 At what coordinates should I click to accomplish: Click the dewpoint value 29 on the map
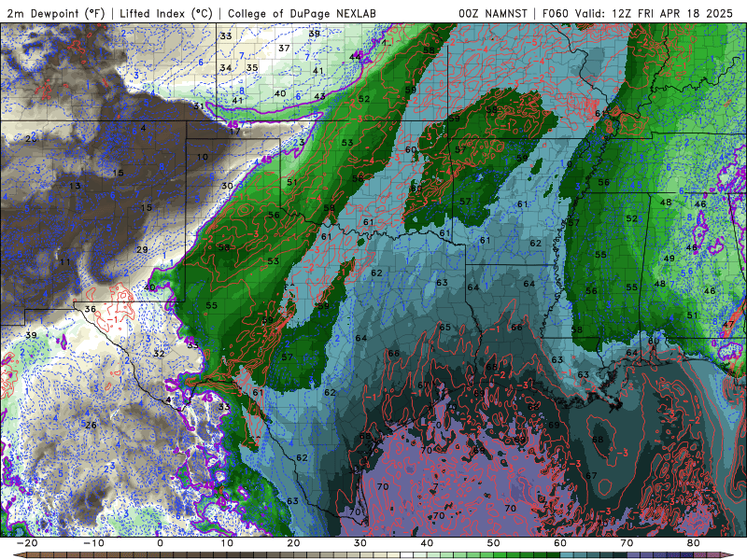point(142,249)
